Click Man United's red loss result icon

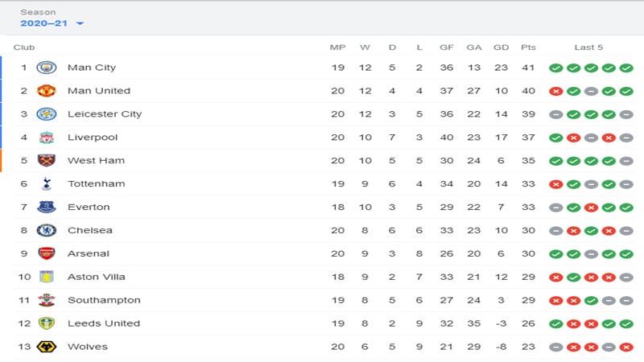click(x=555, y=91)
